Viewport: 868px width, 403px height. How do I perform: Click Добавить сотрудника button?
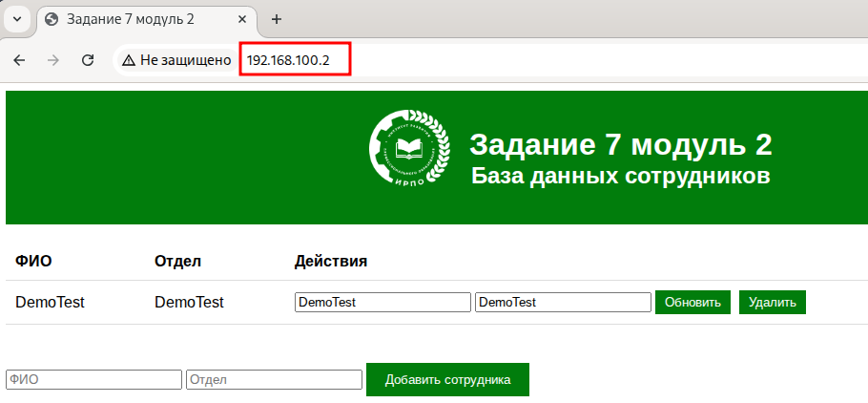point(447,380)
